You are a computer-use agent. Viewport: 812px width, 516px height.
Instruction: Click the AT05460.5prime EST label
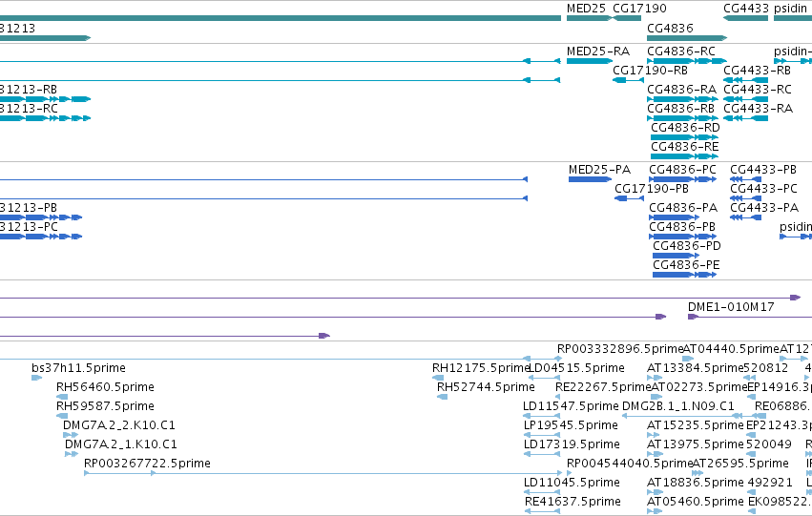696,502
